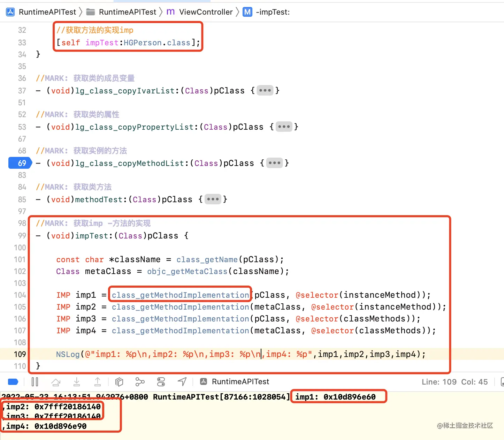The image size is (504, 440).
Task: Click @selector(classMethods) on line 106
Action: (x=356, y=319)
